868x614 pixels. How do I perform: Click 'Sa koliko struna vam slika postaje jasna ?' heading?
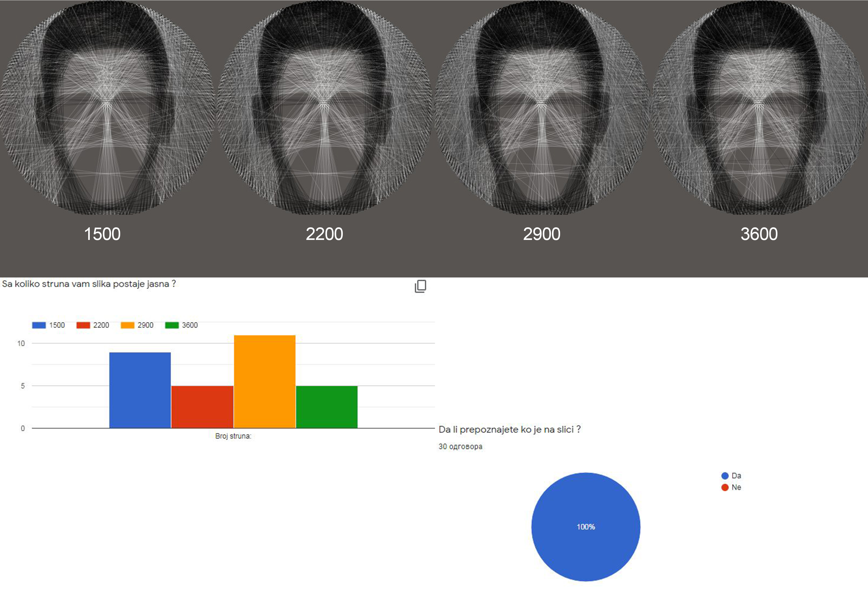(89, 284)
